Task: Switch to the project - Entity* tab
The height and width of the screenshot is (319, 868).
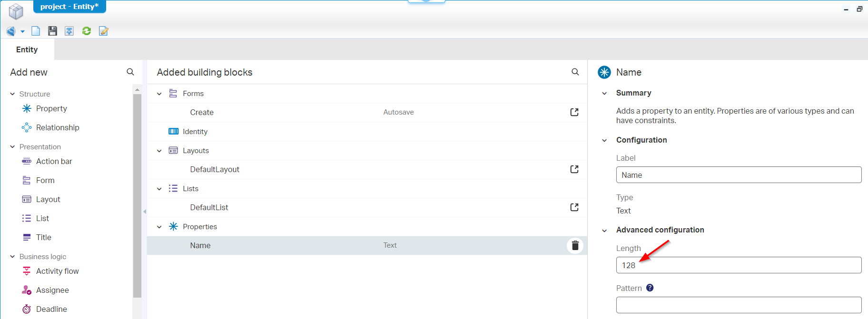Action: [69, 7]
